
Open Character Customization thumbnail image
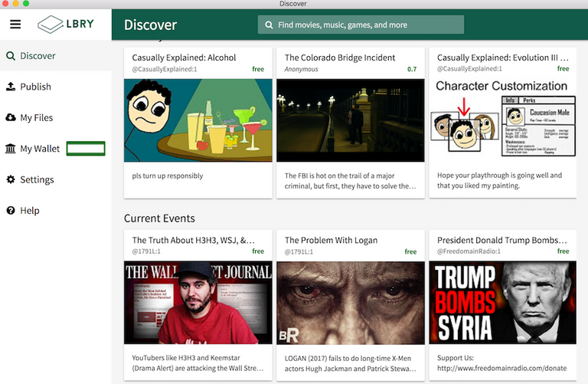coord(502,120)
